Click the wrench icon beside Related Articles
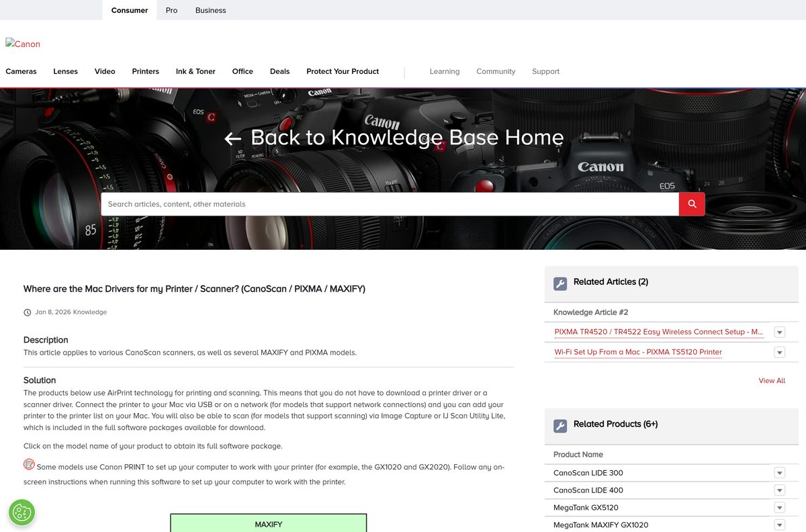The image size is (806, 532). coord(560,283)
